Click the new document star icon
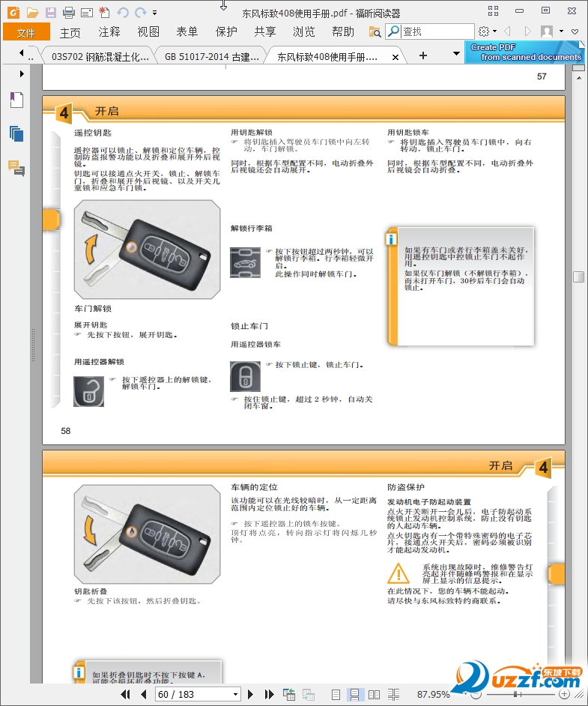 pos(104,13)
